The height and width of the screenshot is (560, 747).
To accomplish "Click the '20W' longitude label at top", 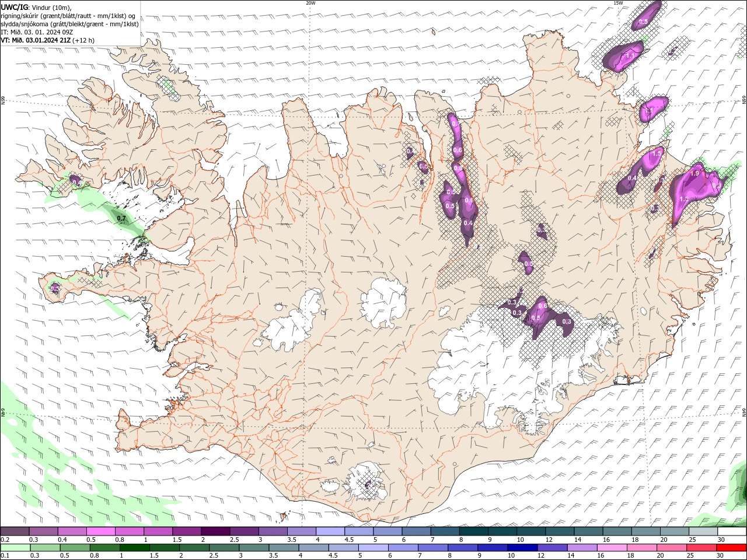I will pos(310,3).
